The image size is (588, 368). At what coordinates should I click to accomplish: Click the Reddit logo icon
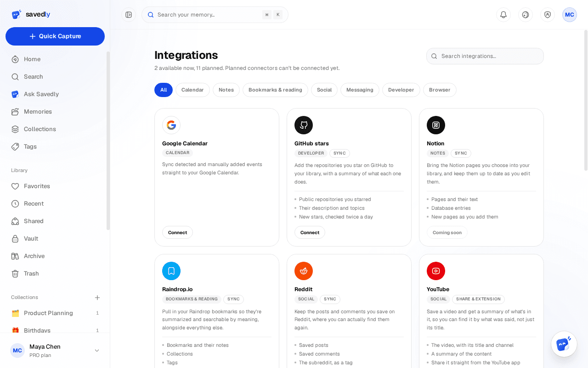pos(304,271)
